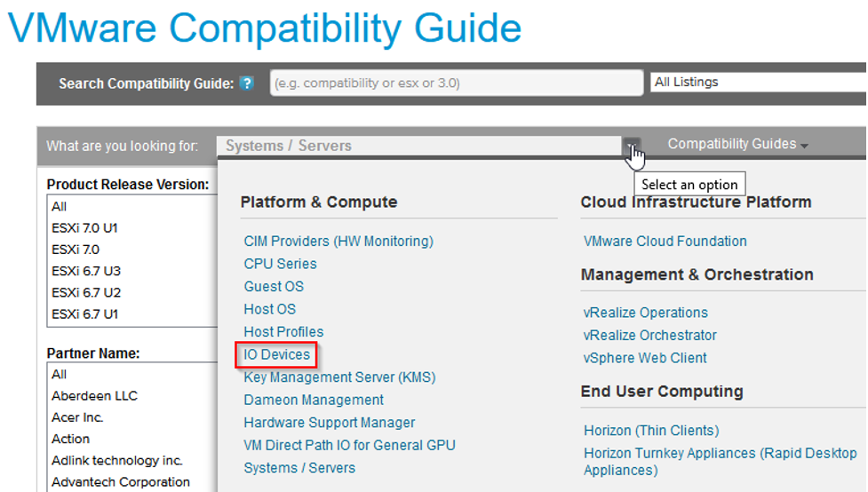Focus the Search Compatibility Guide input field
The image size is (868, 492).
(x=457, y=83)
